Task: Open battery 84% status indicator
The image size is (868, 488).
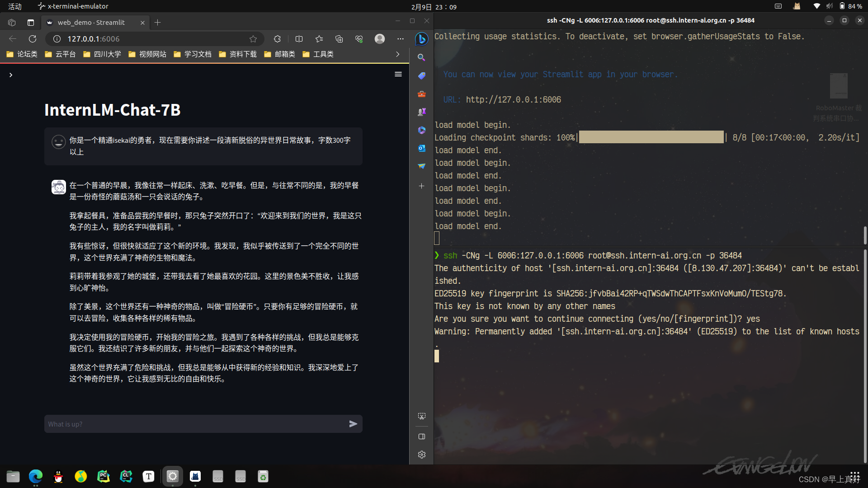Action: [851, 6]
